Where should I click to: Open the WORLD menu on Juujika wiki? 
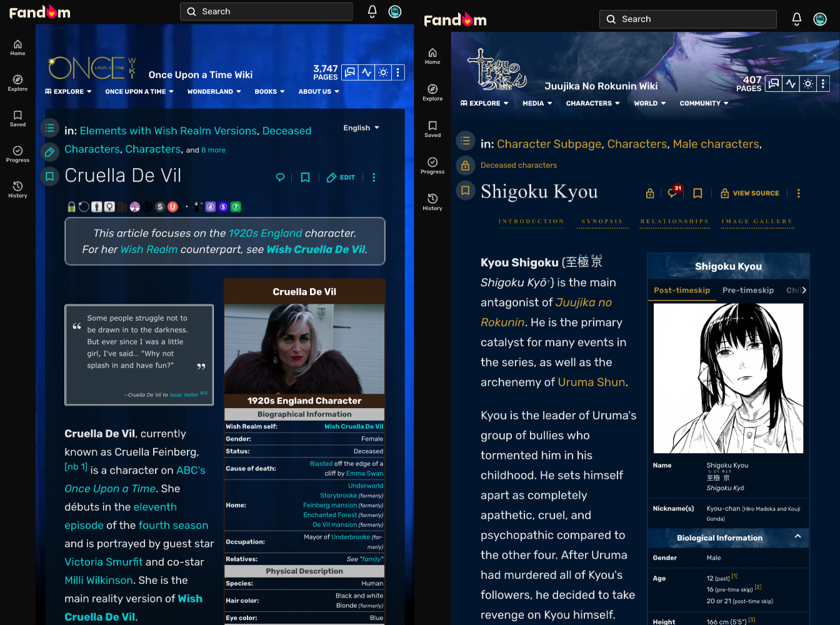[x=650, y=104]
